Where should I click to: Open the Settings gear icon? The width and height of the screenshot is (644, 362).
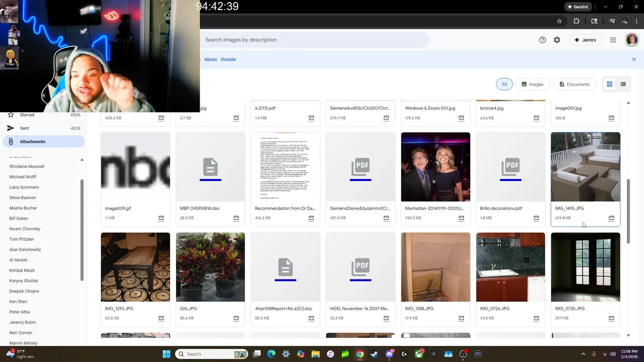coord(557,40)
